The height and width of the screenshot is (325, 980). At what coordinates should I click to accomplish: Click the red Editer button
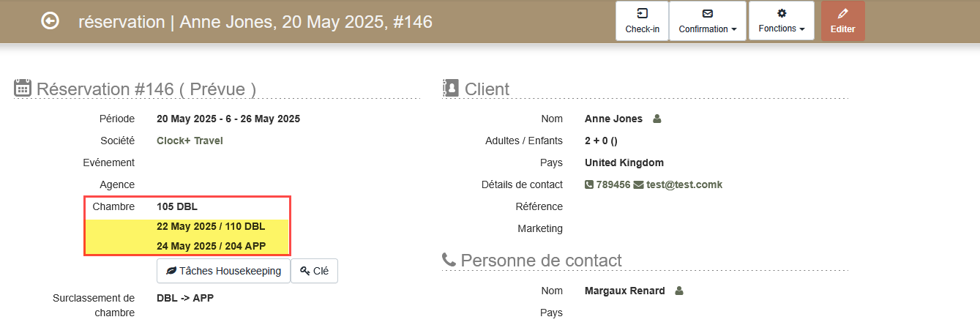pos(842,21)
